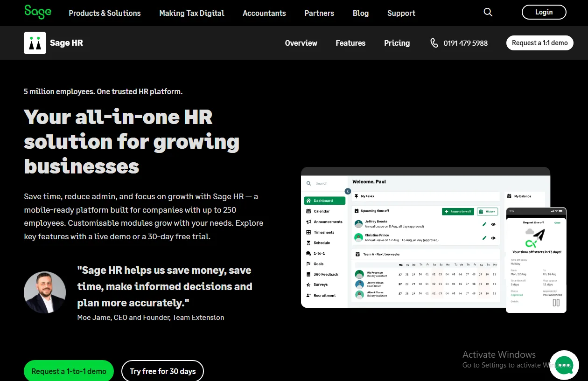This screenshot has width=588, height=381.
Task: Click the dashboard search magnifier icon
Action: click(x=308, y=183)
